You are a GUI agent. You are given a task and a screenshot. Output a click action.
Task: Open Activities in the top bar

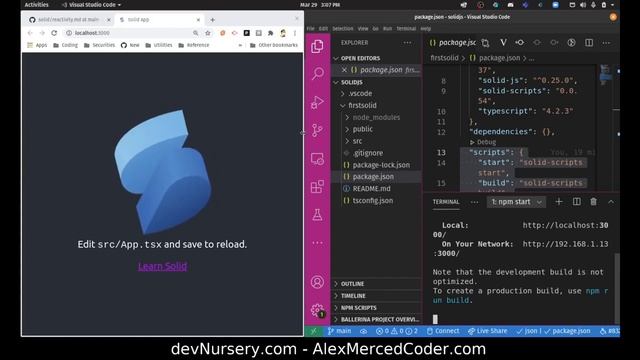tap(36, 5)
